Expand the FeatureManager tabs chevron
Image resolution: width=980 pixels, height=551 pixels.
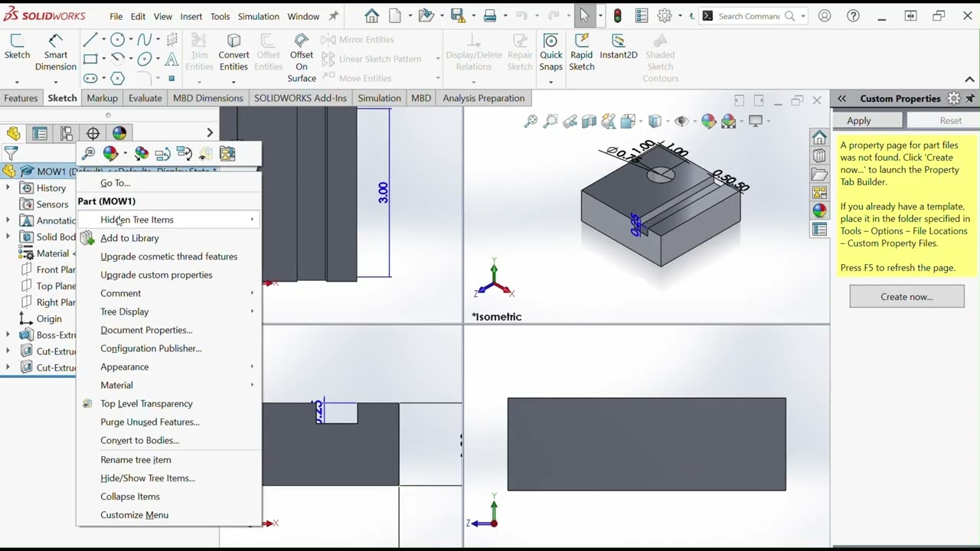pyautogui.click(x=210, y=133)
